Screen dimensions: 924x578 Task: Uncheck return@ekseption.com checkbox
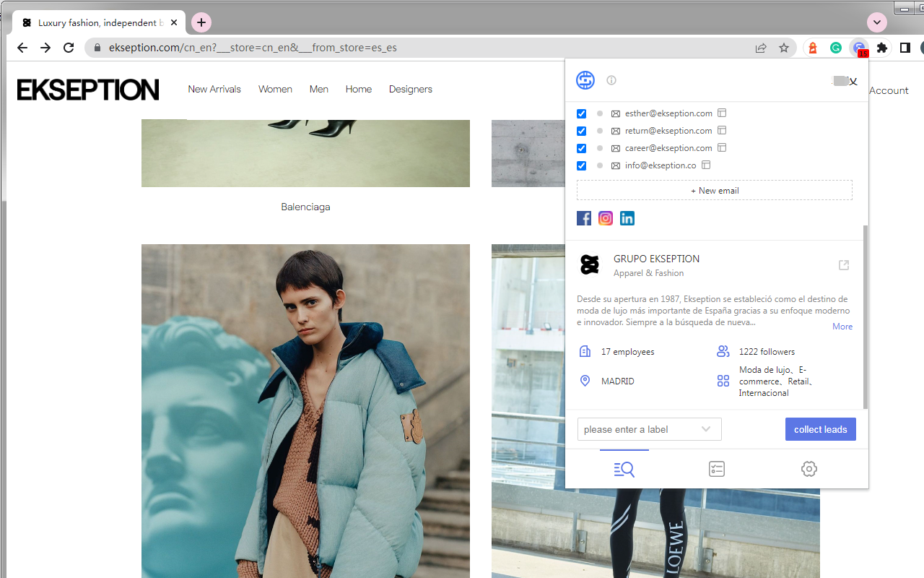(x=582, y=131)
